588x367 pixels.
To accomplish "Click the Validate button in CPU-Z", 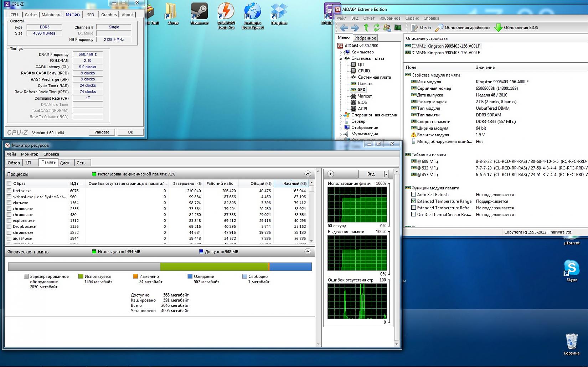I will (x=102, y=132).
